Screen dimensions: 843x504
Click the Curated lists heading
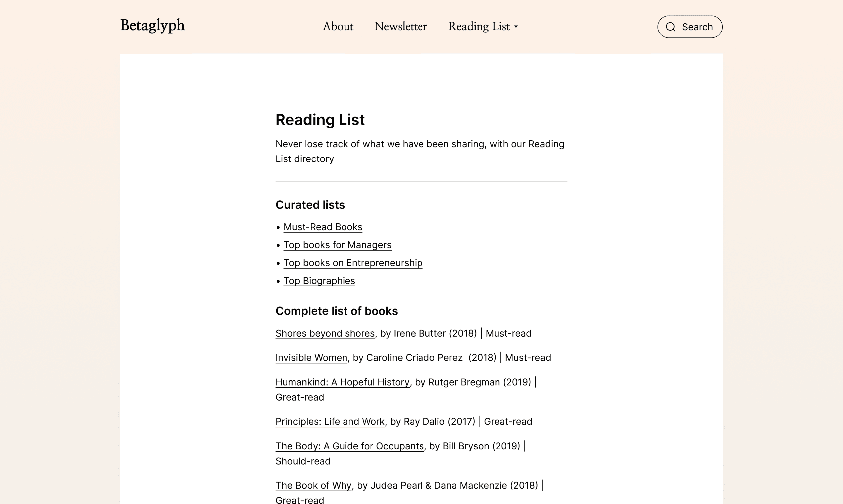click(310, 205)
